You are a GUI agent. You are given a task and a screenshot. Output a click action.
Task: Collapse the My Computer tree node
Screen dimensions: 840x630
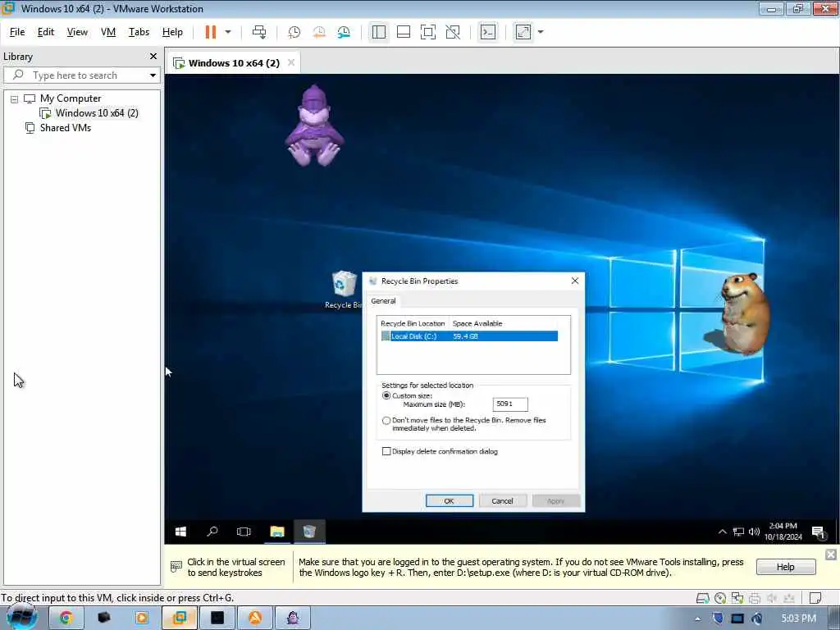pos(15,99)
